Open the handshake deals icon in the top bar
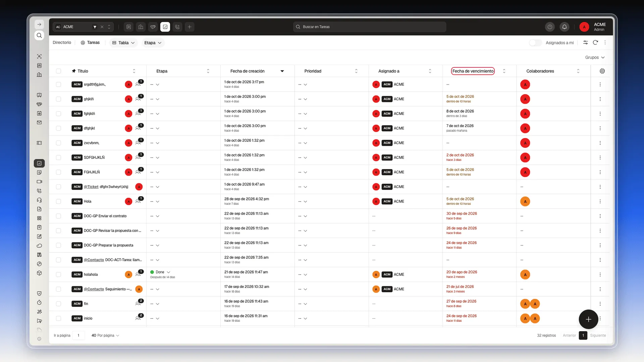Viewport: 644px width, 362px height. point(153,27)
